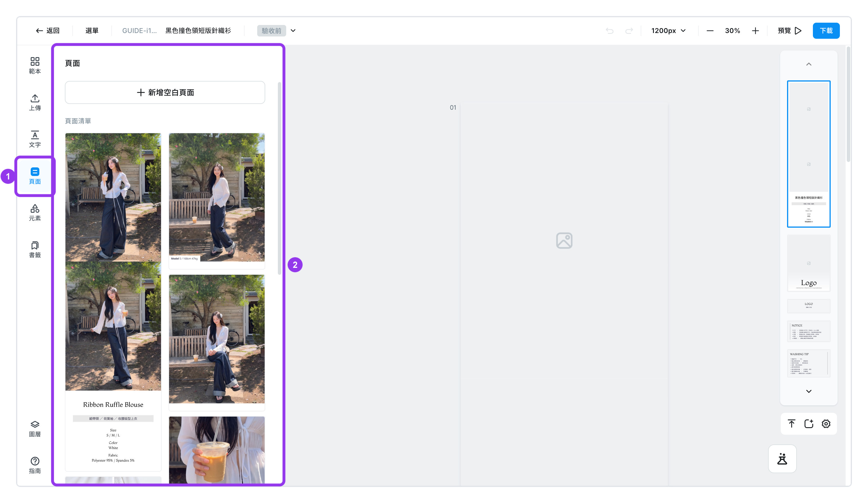Screen dimensions: 868x503
Task: Zoom out with the minus icon
Action: click(710, 31)
